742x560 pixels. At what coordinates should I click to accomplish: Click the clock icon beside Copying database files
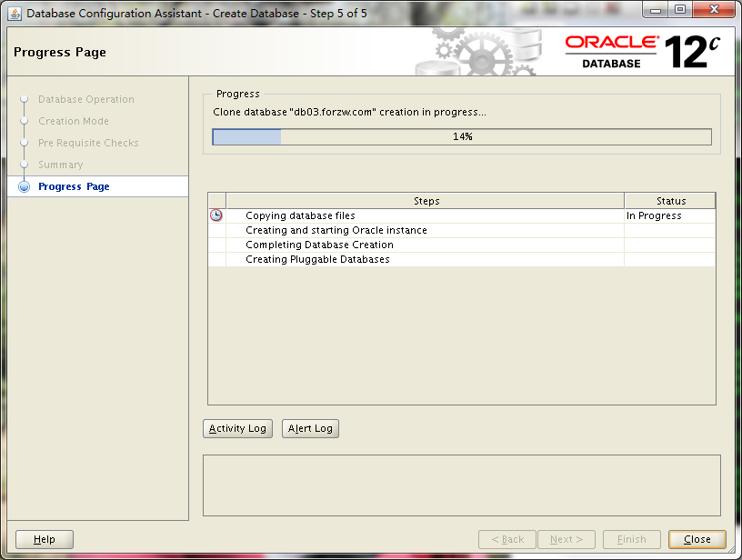(x=216, y=215)
